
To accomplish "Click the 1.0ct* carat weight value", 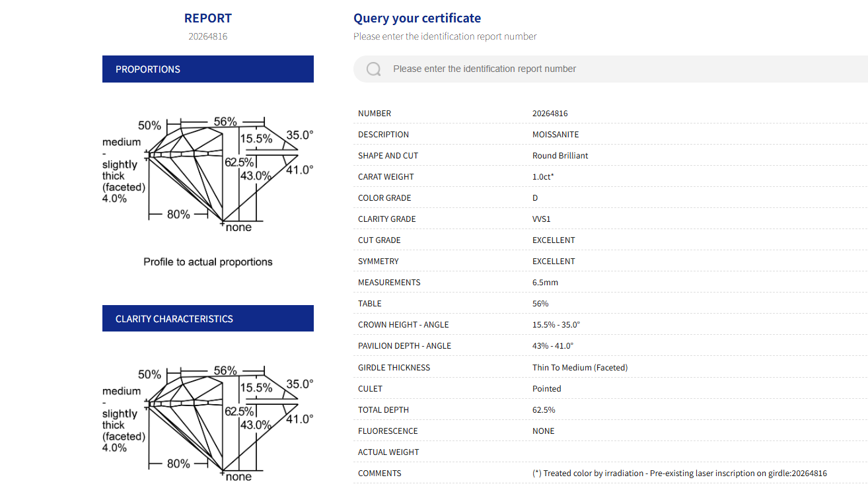I will tap(543, 177).
